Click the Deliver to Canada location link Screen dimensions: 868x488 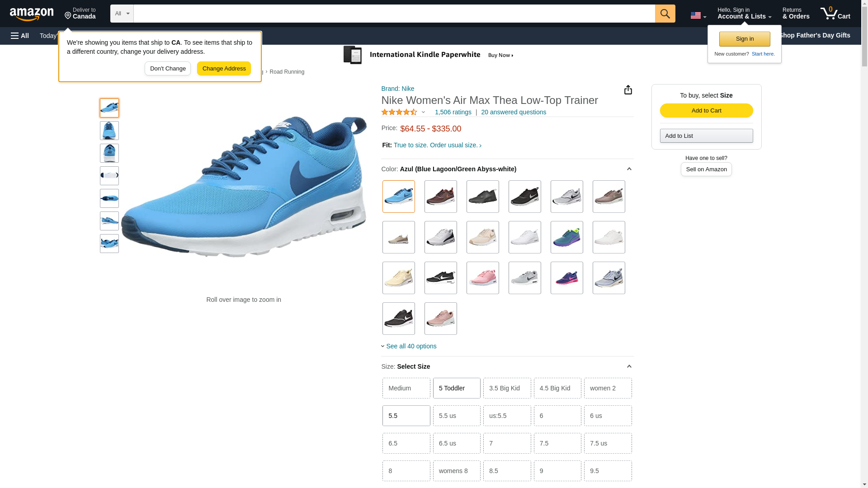80,14
